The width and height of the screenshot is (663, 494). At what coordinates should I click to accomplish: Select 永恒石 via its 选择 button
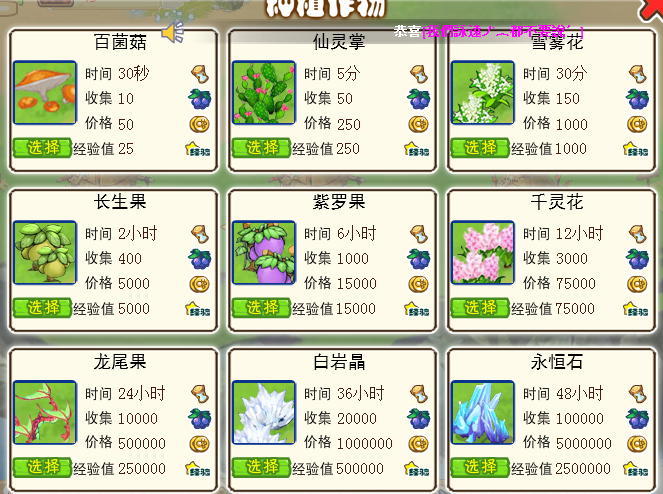pos(479,467)
